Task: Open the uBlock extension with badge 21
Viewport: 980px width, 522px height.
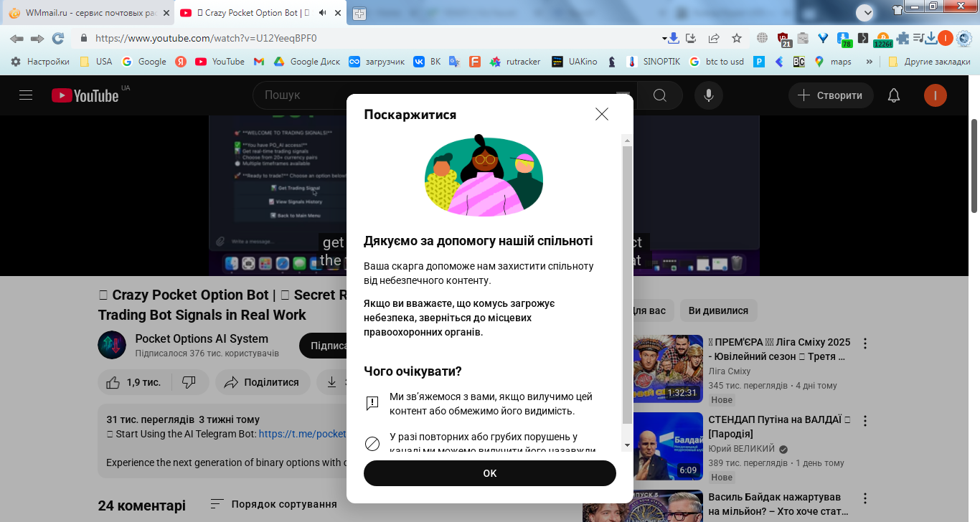Action: [783, 39]
